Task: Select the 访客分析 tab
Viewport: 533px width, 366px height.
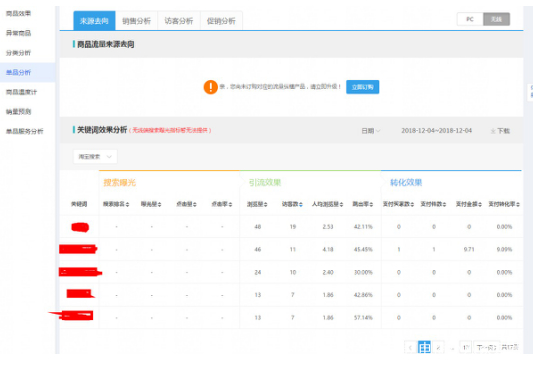Action: click(x=179, y=21)
